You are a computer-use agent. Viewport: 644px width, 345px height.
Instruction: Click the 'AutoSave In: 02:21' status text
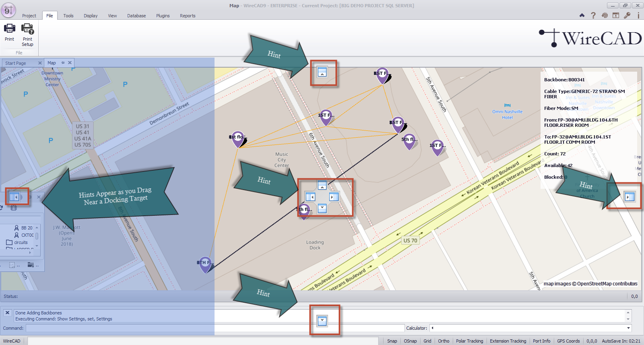pyautogui.click(x=621, y=341)
